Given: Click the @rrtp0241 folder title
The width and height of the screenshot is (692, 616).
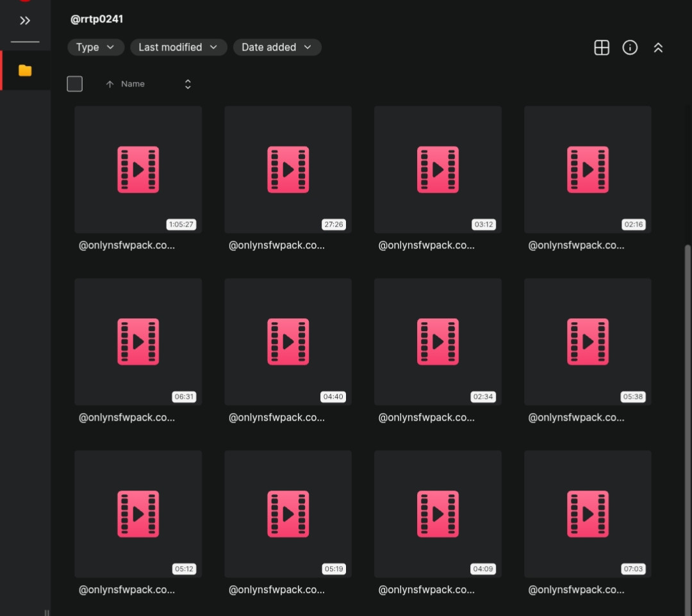Looking at the screenshot, I should click(97, 19).
